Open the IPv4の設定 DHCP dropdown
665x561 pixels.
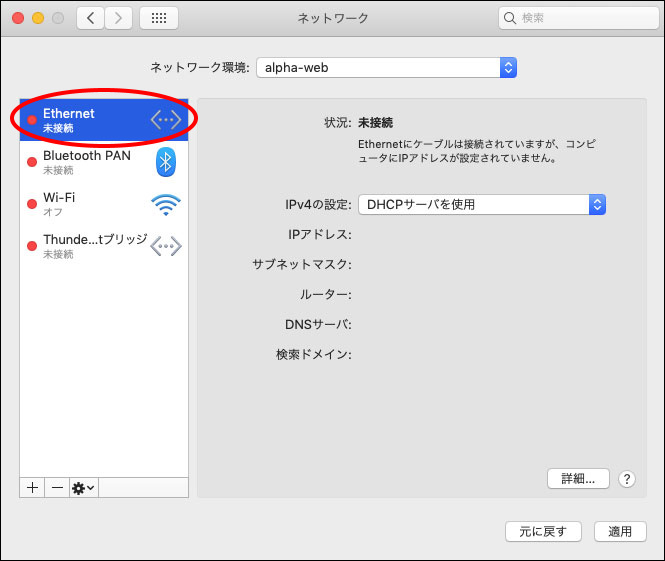coord(482,204)
